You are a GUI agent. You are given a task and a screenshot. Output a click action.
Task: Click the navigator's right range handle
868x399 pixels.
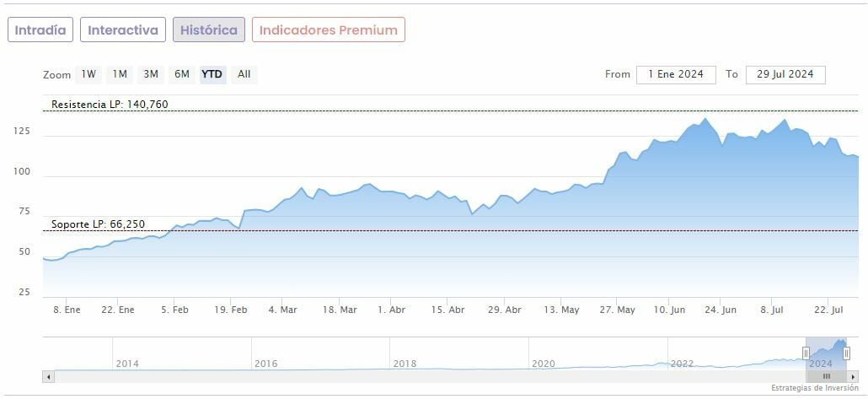[846, 353]
